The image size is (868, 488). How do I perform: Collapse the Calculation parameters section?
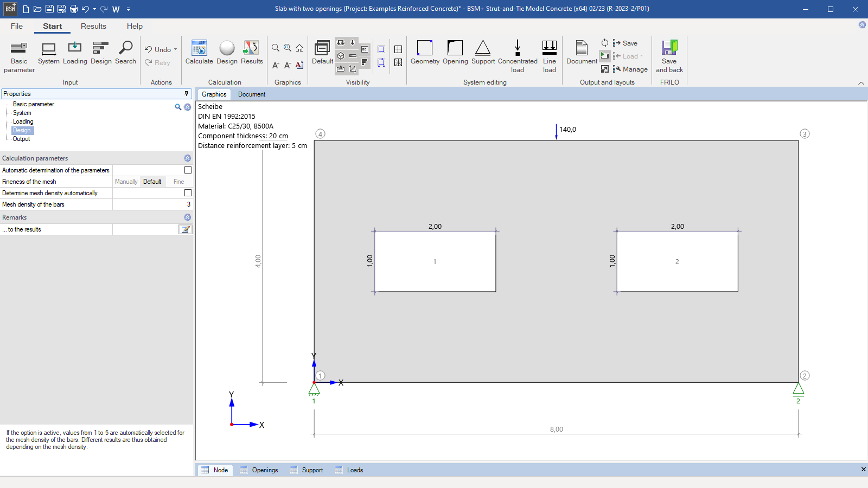(x=187, y=158)
